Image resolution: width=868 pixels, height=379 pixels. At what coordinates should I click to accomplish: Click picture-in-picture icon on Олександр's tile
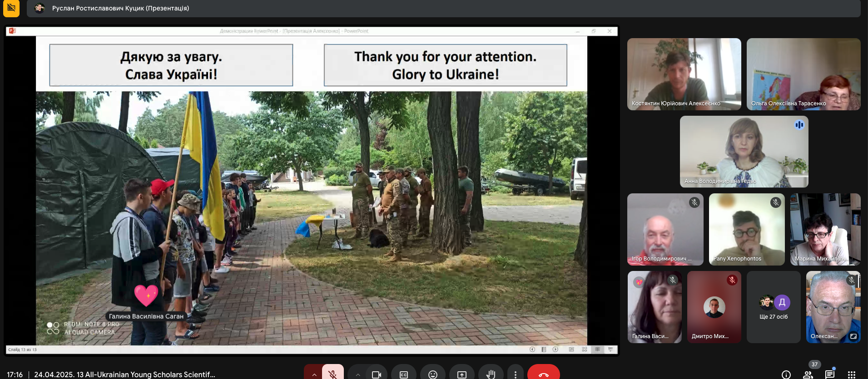pos(853,336)
